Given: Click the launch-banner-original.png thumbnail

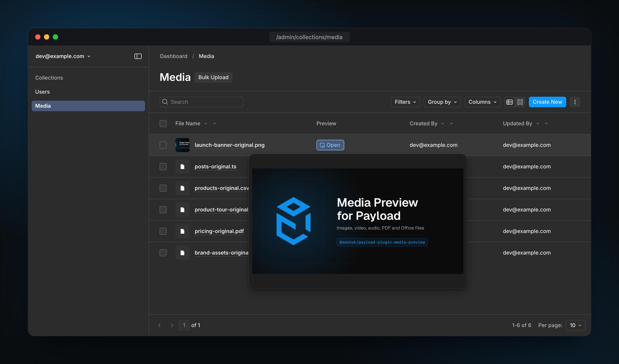Looking at the screenshot, I should tap(182, 145).
